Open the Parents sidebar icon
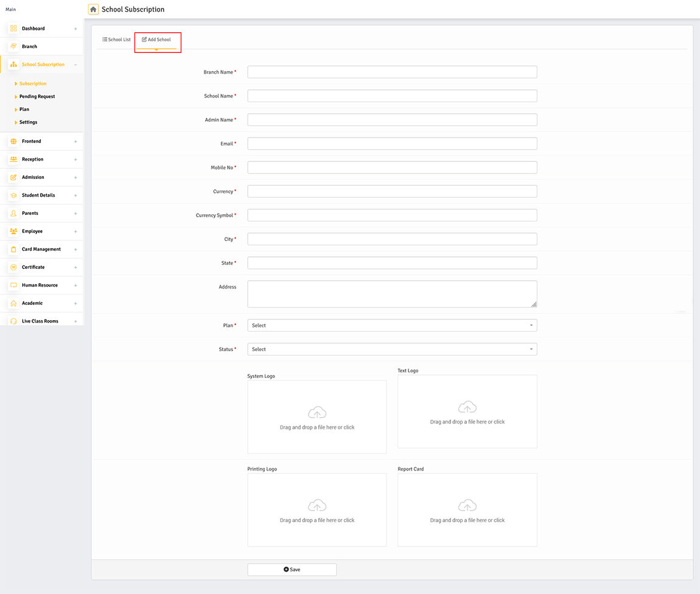Screen dimensions: 700x594 (13, 213)
